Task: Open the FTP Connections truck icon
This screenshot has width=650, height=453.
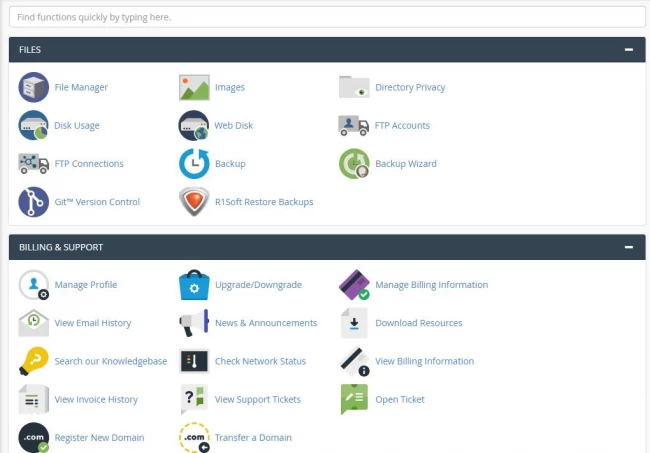Action: click(x=34, y=163)
